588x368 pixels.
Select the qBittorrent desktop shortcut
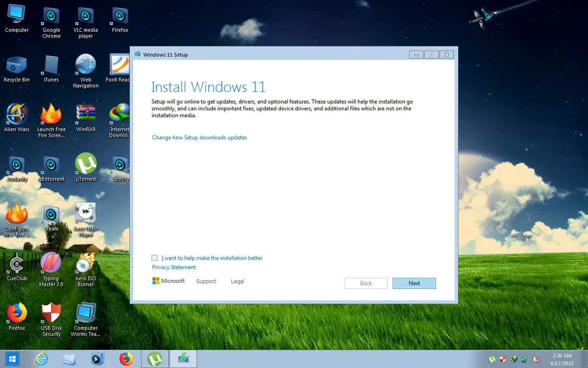(x=51, y=168)
